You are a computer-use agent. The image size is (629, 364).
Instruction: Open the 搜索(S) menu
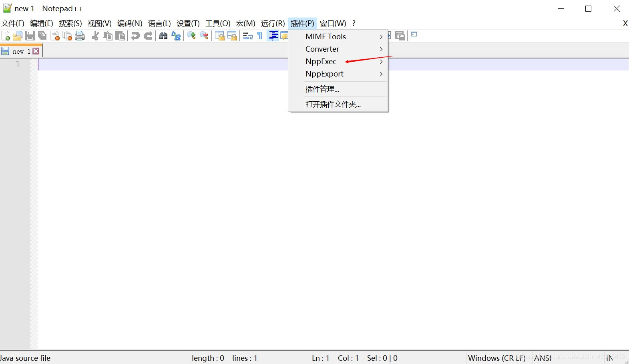coord(70,24)
